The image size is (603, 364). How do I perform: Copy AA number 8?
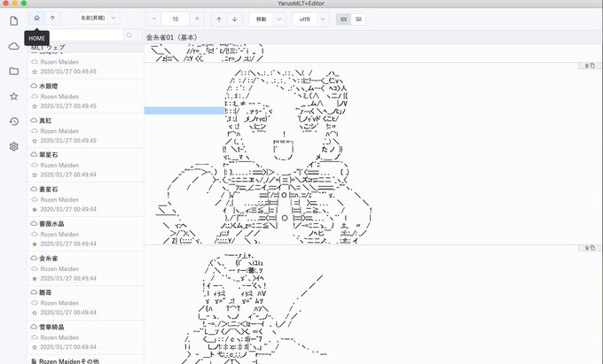590,66
